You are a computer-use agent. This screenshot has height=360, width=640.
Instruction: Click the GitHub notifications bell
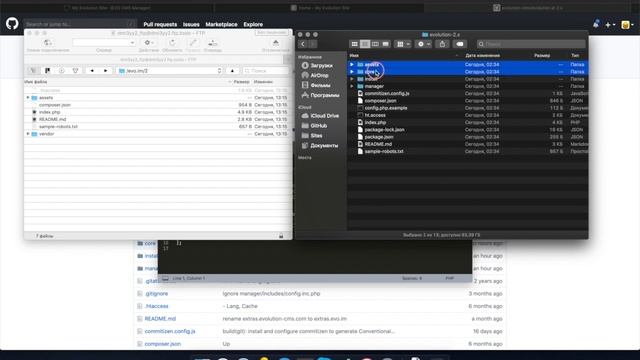coord(596,24)
